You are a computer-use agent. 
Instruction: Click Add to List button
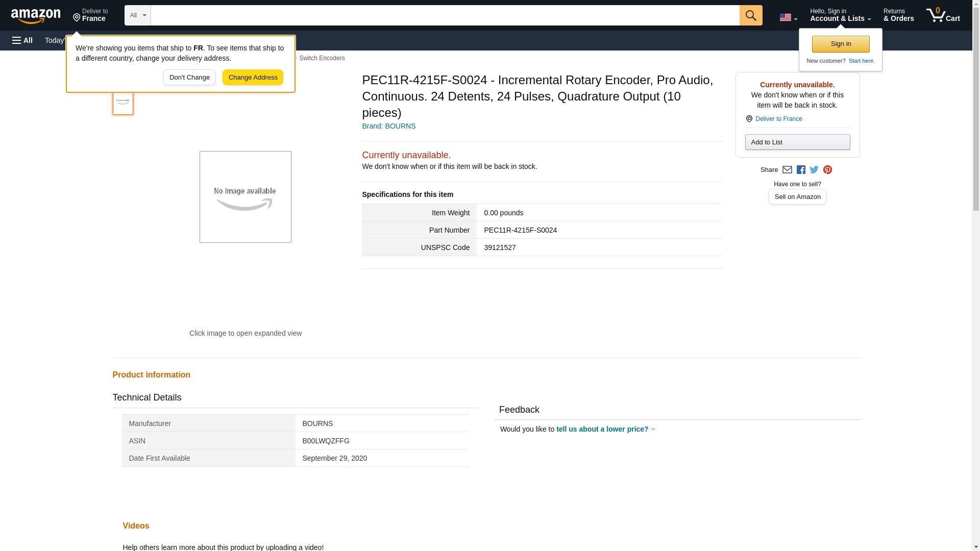point(797,142)
